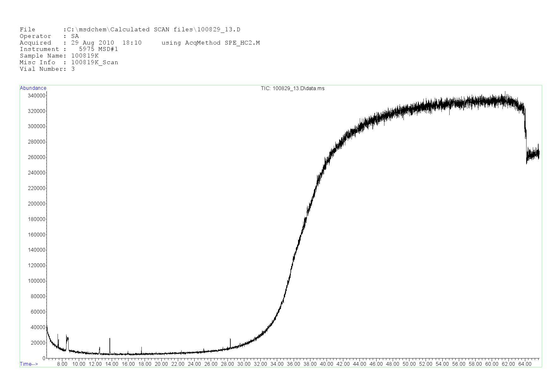Click the Time--> x-axis label
The width and height of the screenshot is (555, 392).
pos(29,364)
